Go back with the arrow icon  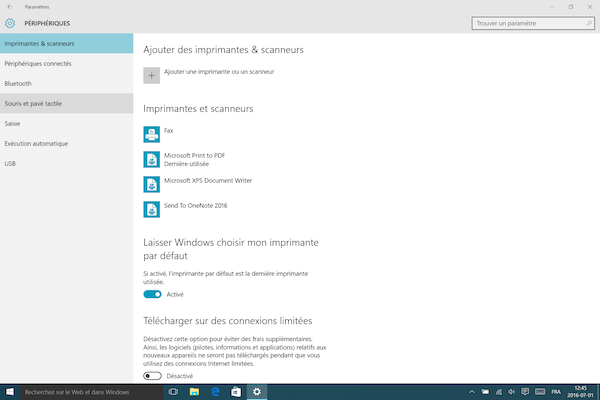10,7
